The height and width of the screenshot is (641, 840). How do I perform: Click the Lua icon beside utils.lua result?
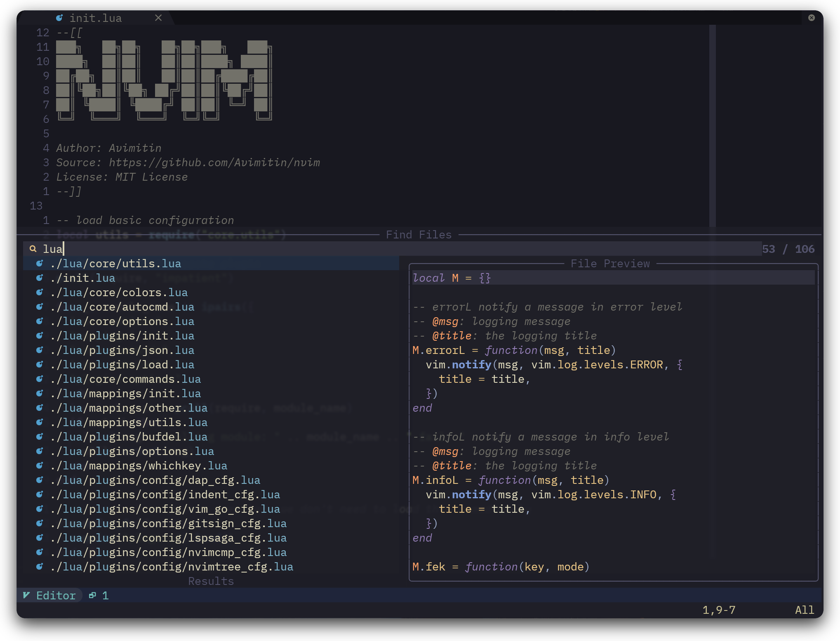[40, 263]
